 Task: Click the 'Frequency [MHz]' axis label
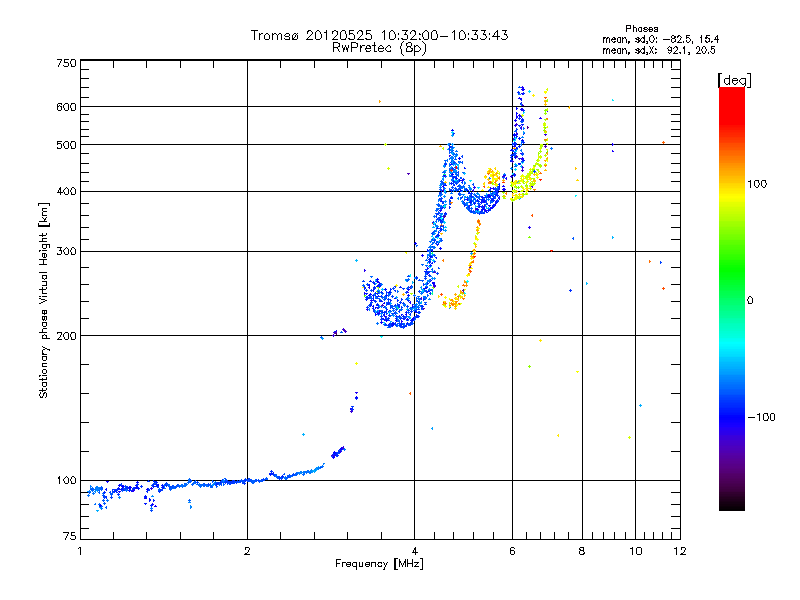tap(379, 564)
